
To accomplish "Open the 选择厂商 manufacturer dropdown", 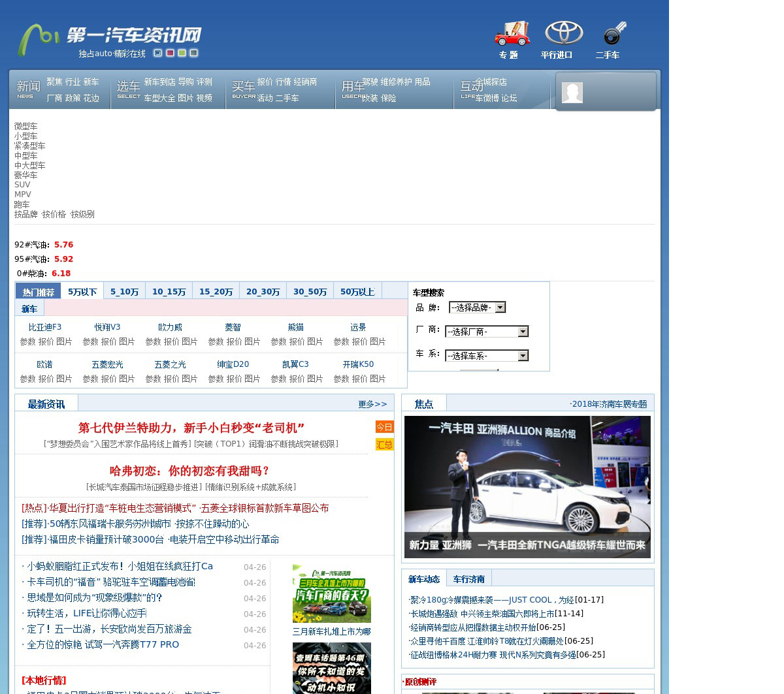I will [487, 332].
